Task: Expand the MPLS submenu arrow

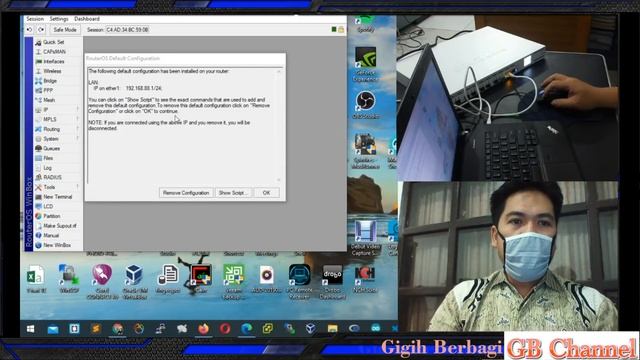Action: coord(78,119)
